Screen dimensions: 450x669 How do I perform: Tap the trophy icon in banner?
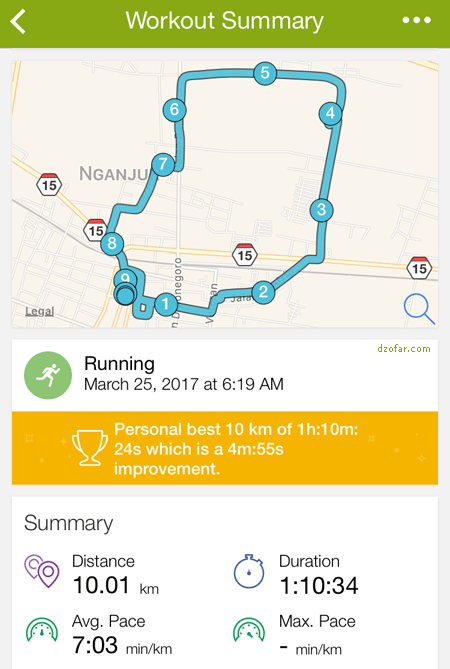point(90,448)
